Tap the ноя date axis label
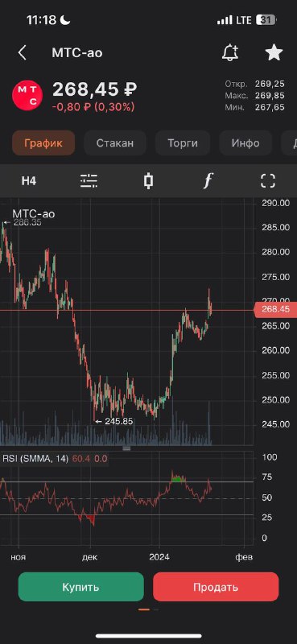The image size is (297, 644). click(x=18, y=557)
